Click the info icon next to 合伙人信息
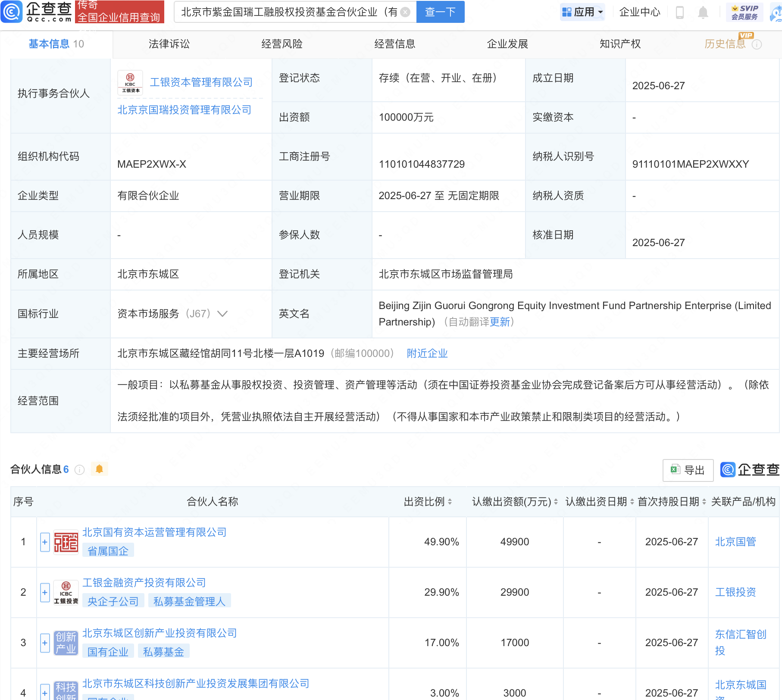Viewport: 782px width, 700px height. click(x=80, y=470)
